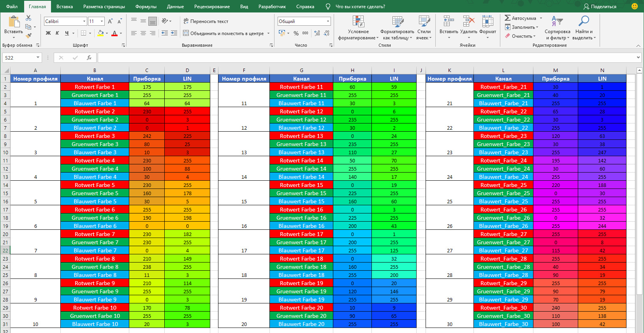Align cell text to the left
Viewport: 644px width, 333px height.
134,33
